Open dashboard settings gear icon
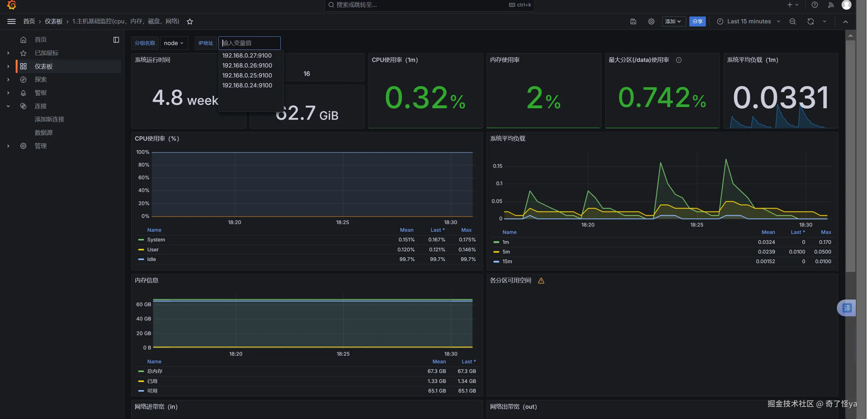 pos(651,21)
